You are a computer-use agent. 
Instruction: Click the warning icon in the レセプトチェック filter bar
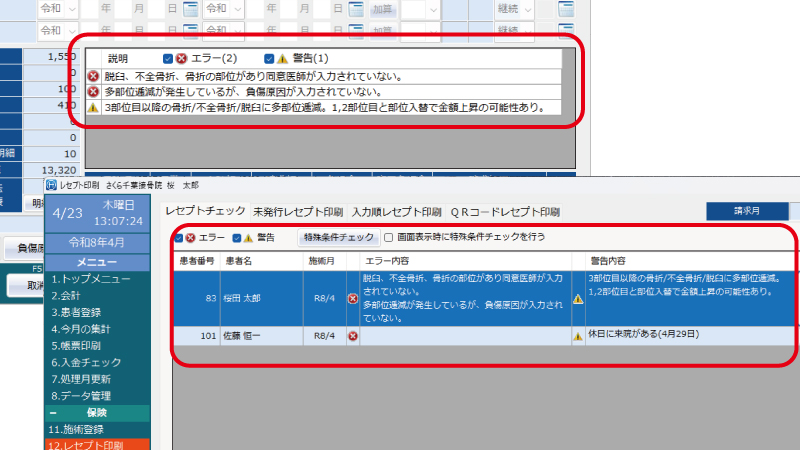pyautogui.click(x=248, y=238)
